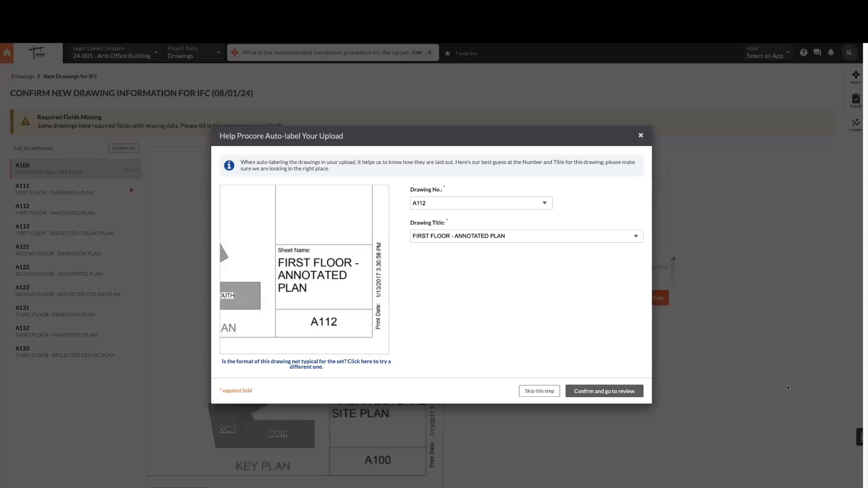The height and width of the screenshot is (488, 868).
Task: Check notifications via the bell icon
Action: [831, 52]
